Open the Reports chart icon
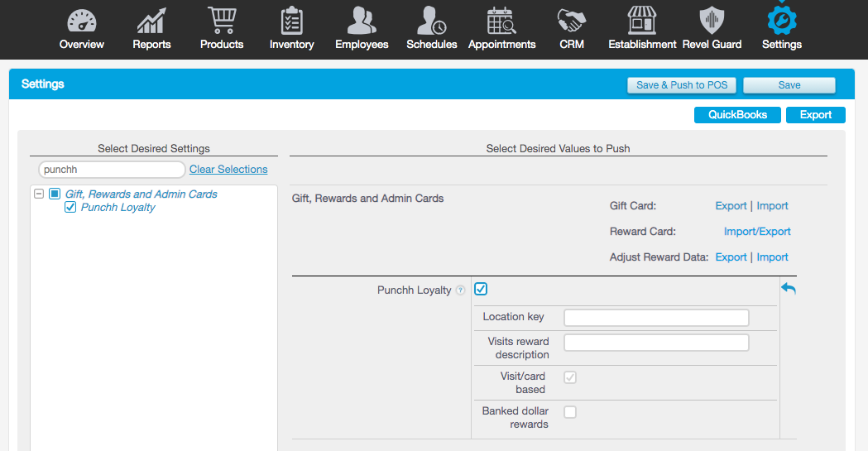The image size is (868, 451). click(152, 21)
